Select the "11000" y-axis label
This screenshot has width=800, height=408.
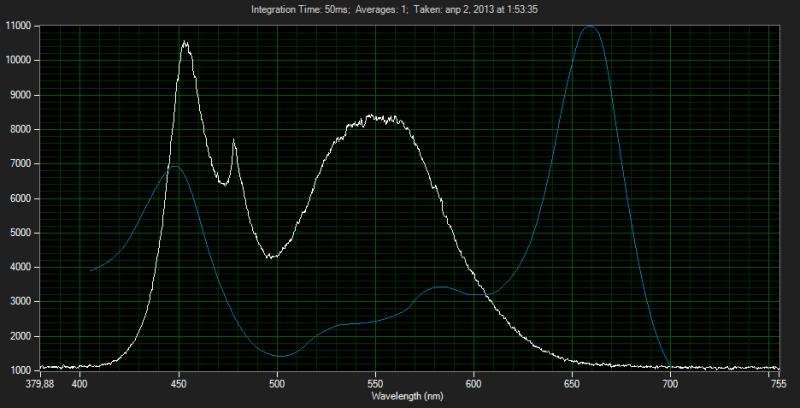coord(19,26)
